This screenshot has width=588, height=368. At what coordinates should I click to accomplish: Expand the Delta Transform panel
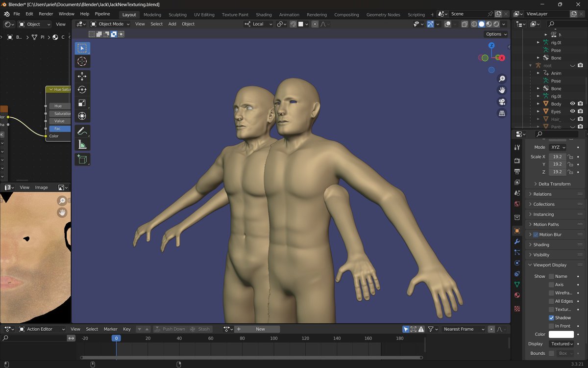point(555,184)
